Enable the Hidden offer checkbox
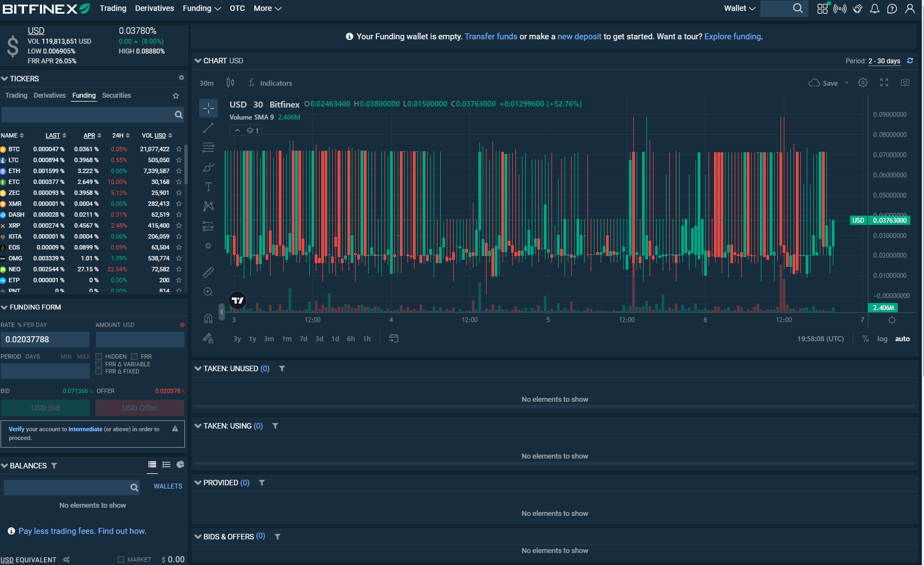The image size is (924, 565). coord(99,356)
